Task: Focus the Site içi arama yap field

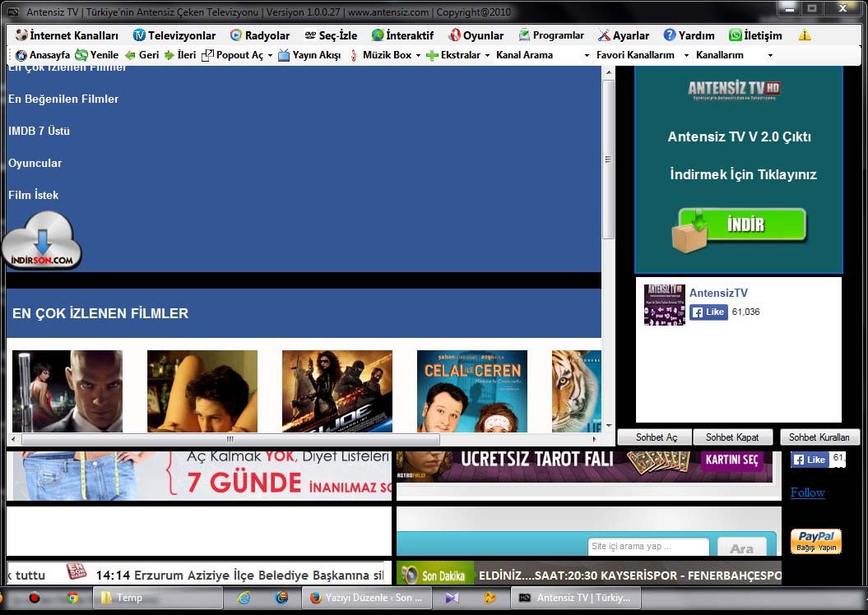Action: (x=648, y=547)
